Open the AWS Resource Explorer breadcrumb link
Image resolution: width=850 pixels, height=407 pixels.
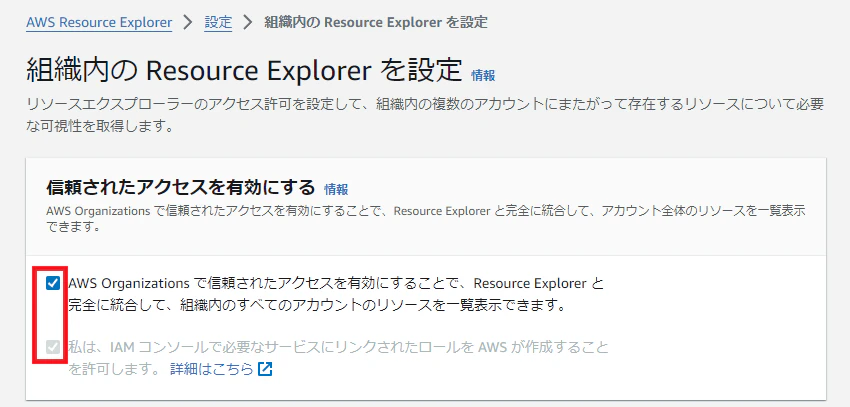[99, 23]
